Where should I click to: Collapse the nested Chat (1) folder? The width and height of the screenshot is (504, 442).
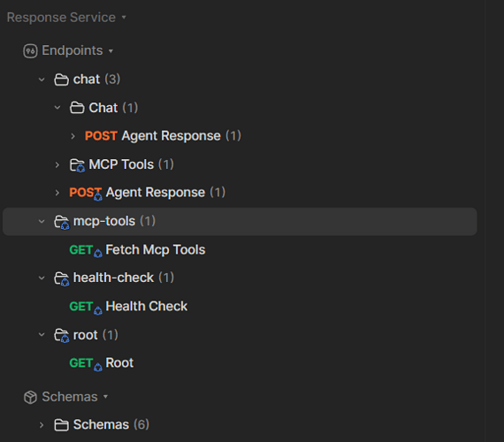pyautogui.click(x=57, y=108)
